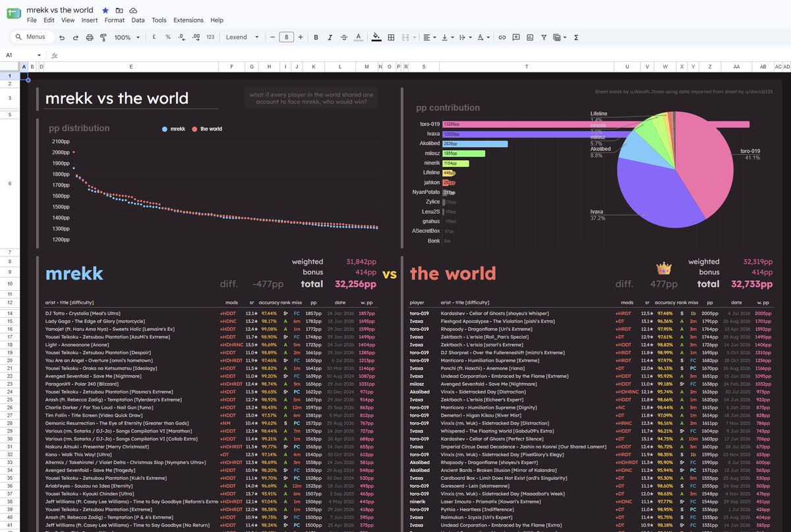
Task: Star the mrekk vs the world document
Action: tap(105, 11)
